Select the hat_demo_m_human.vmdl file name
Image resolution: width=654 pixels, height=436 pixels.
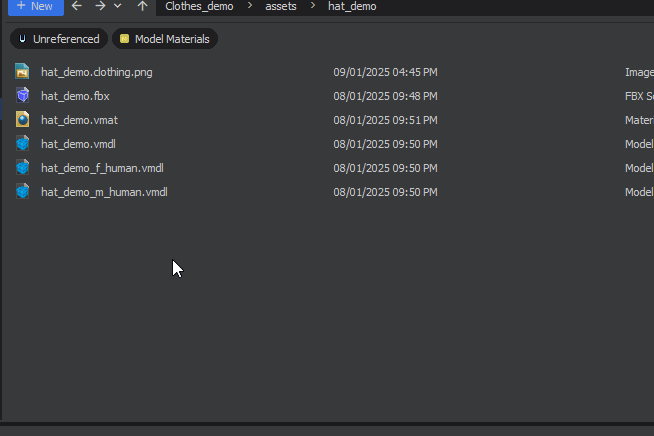click(104, 192)
